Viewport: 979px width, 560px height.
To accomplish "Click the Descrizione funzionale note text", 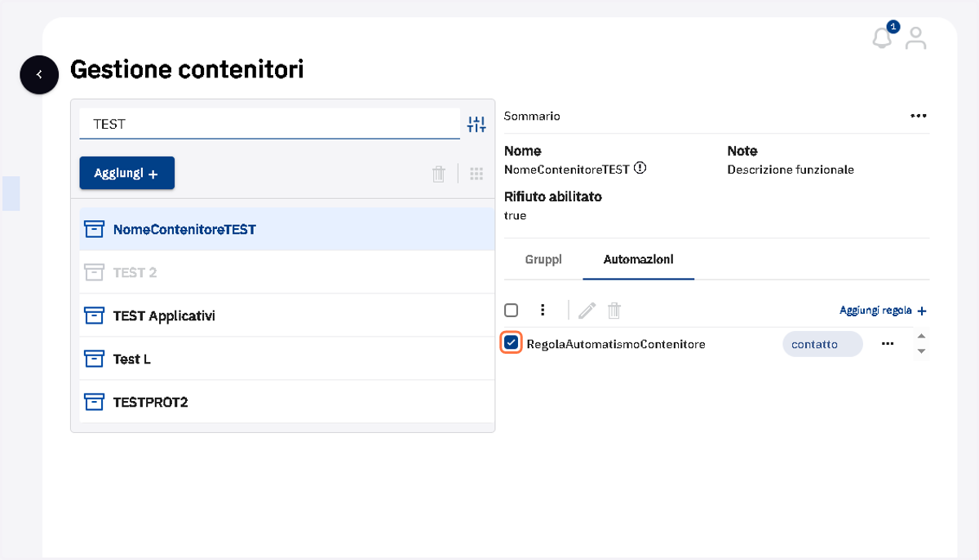I will coord(791,170).
